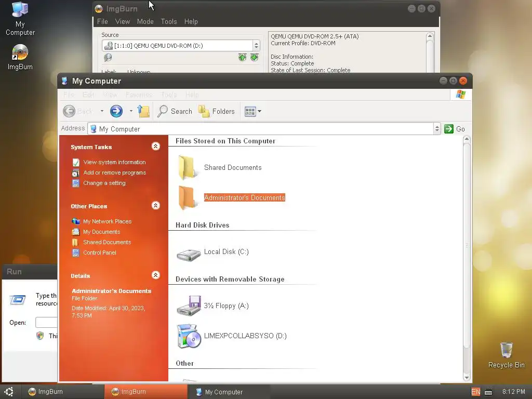Viewport: 532px width, 399px height.
Task: Open the ImgBurn desktop shortcut
Action: [x=20, y=57]
